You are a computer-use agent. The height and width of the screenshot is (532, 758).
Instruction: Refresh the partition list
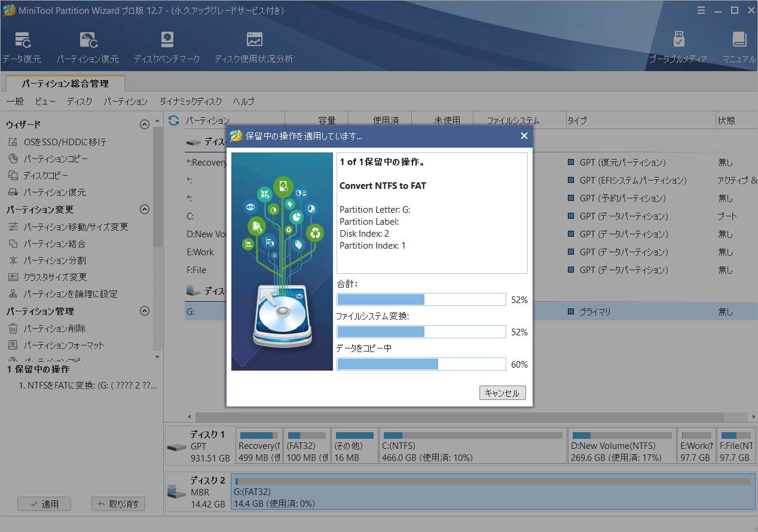click(x=173, y=121)
